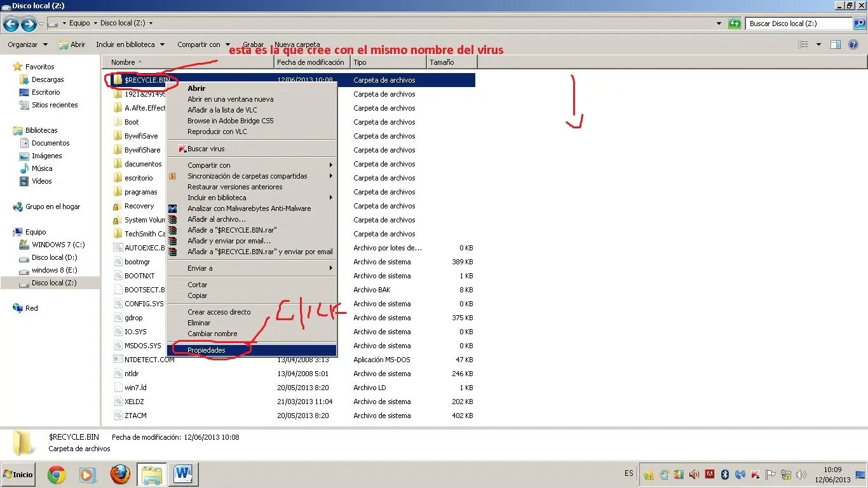Launch Google Chrome from the taskbar
The image size is (868, 488).
tap(57, 474)
